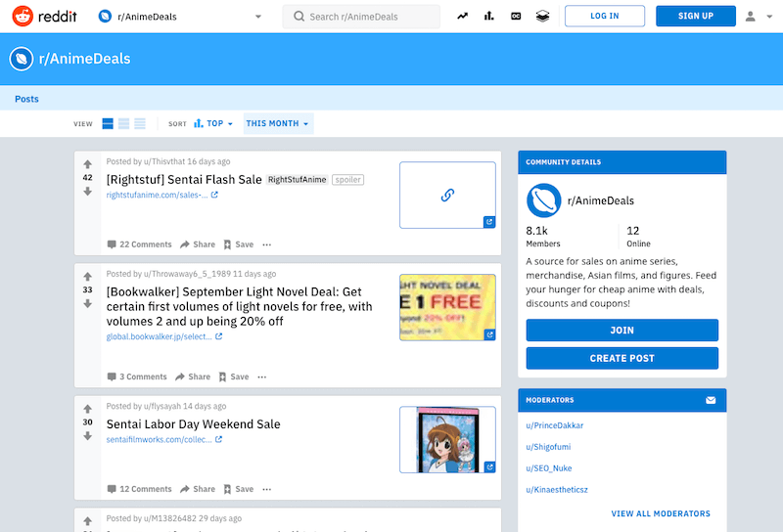This screenshot has height=532, width=783.
Task: Save the Sentai Flash Sale post
Action: point(239,244)
